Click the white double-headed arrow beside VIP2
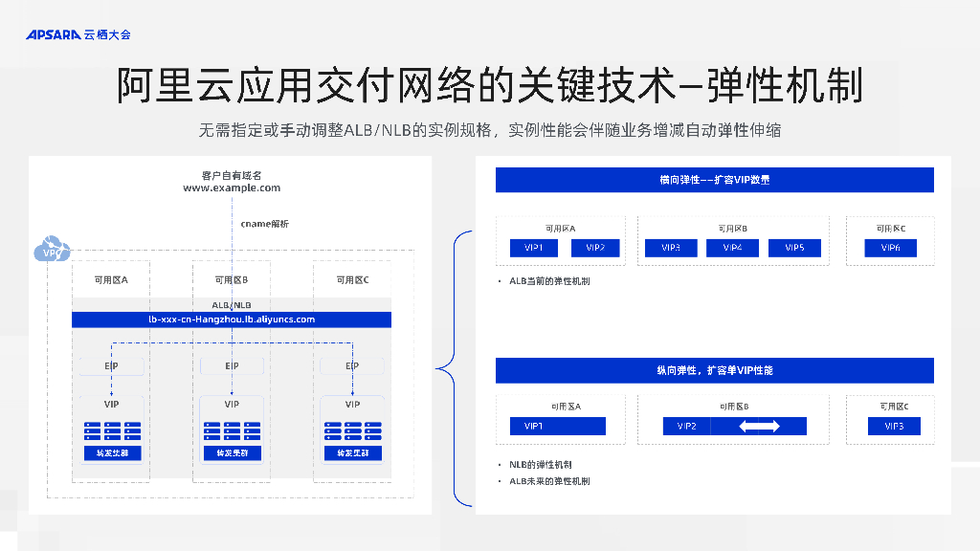The height and width of the screenshot is (551, 980). click(759, 426)
